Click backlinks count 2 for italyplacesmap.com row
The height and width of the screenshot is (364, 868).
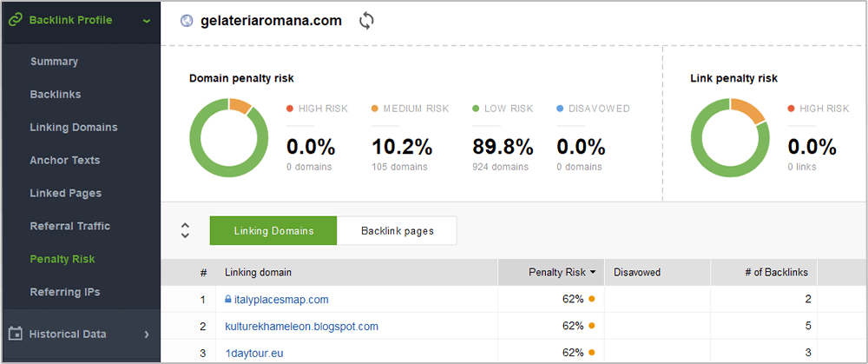[x=808, y=299]
